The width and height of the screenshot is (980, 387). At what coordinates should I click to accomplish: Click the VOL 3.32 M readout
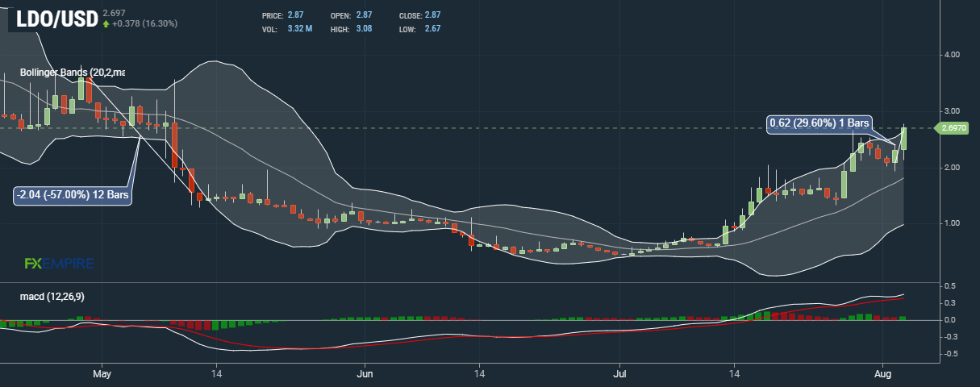(299, 29)
